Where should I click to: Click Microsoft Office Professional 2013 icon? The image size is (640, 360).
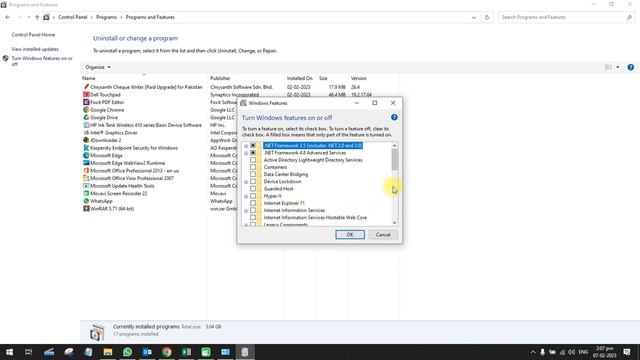point(86,171)
